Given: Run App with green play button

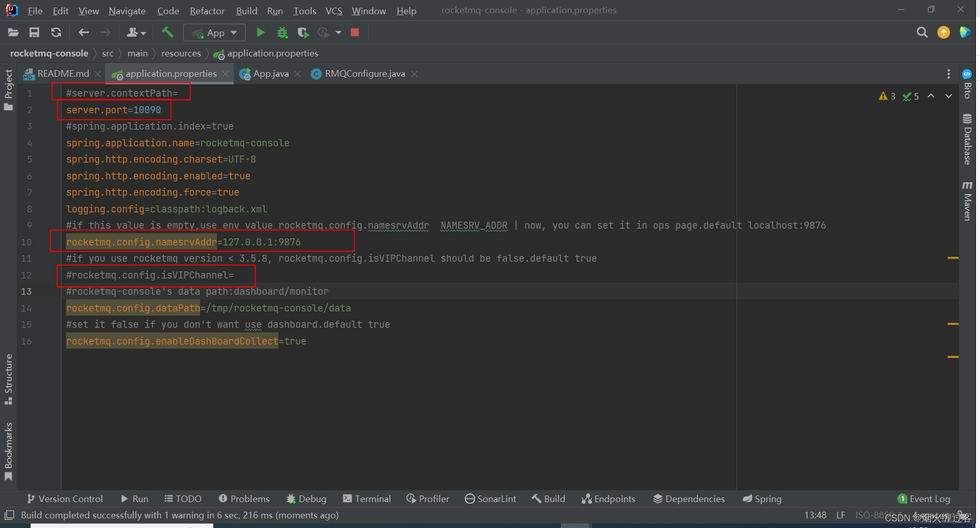Looking at the screenshot, I should coord(260,33).
